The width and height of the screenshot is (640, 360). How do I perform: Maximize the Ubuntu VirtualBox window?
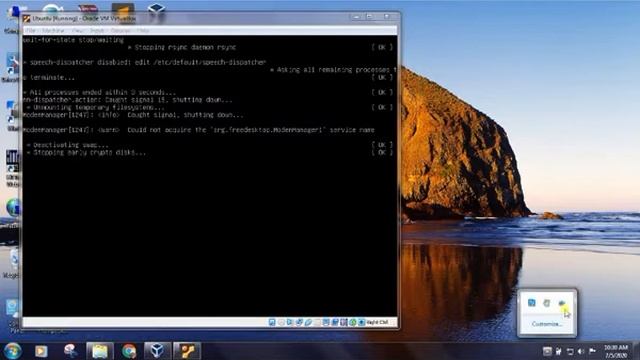[369, 17]
